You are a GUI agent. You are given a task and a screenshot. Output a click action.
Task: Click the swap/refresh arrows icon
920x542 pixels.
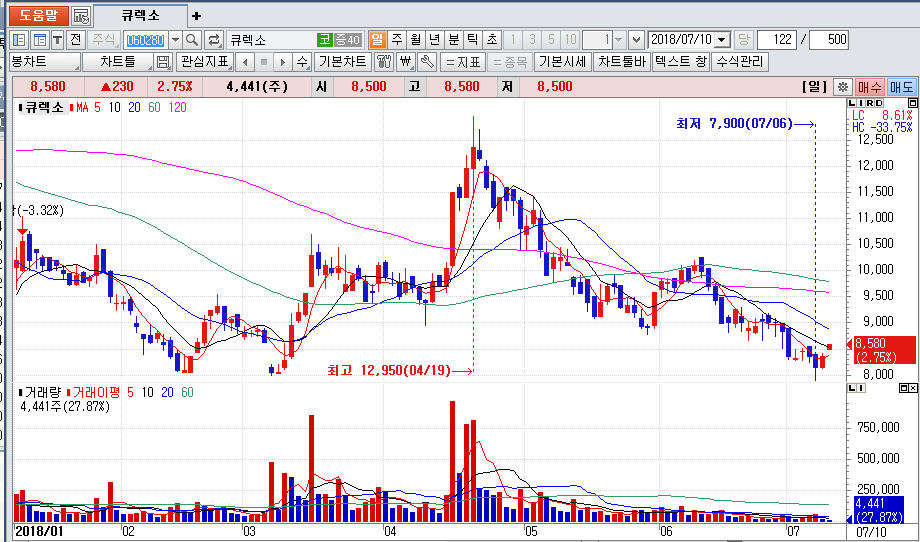[x=214, y=40]
